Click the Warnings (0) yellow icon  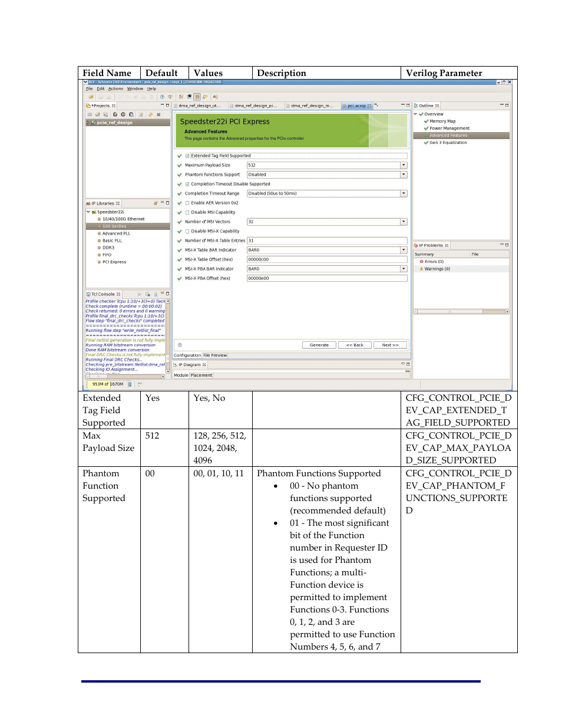(422, 269)
